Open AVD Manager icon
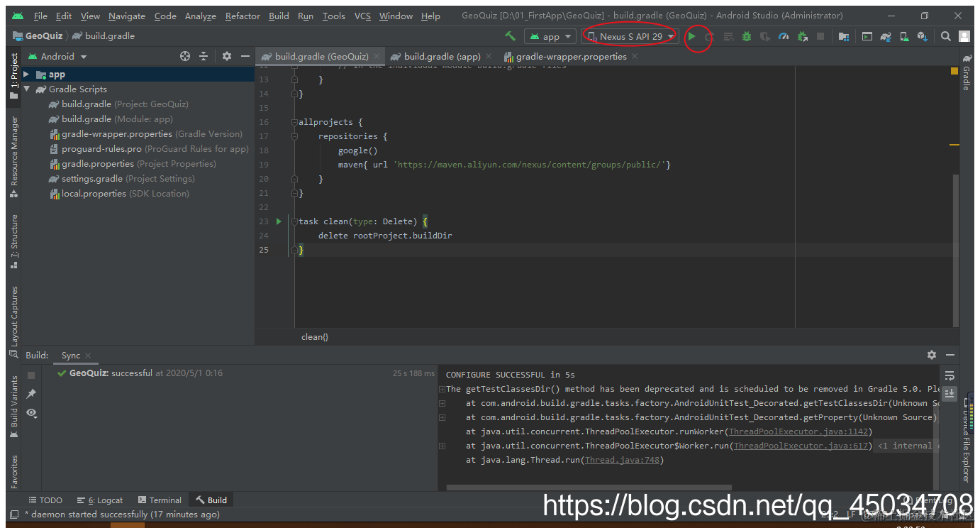Viewport: 980px width, 528px height. 904,36
